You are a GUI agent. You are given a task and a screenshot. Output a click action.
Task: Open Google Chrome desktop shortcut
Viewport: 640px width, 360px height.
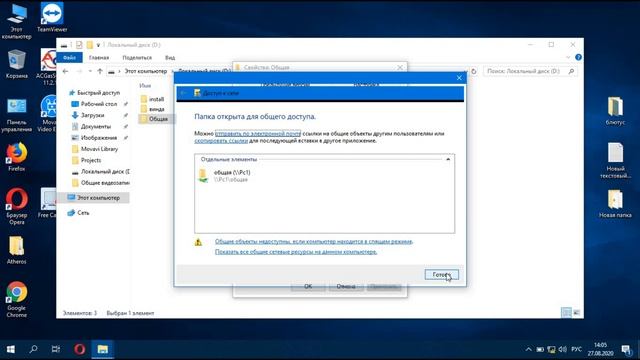point(16,299)
